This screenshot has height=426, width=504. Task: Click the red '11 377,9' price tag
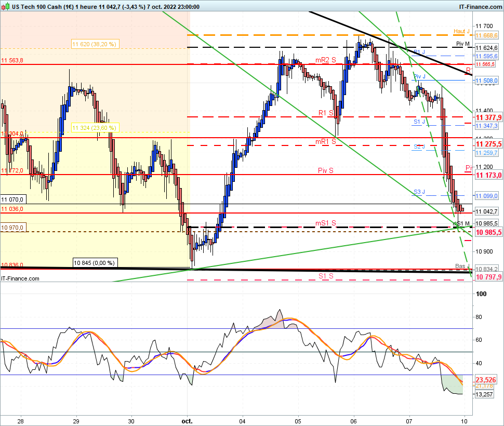tap(488, 117)
